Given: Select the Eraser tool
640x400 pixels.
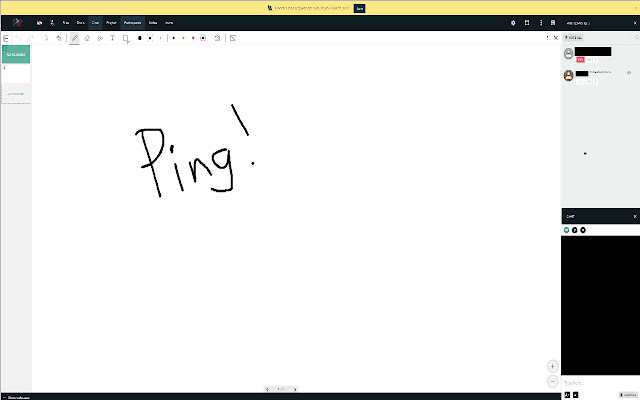Looking at the screenshot, I should click(x=87, y=38).
